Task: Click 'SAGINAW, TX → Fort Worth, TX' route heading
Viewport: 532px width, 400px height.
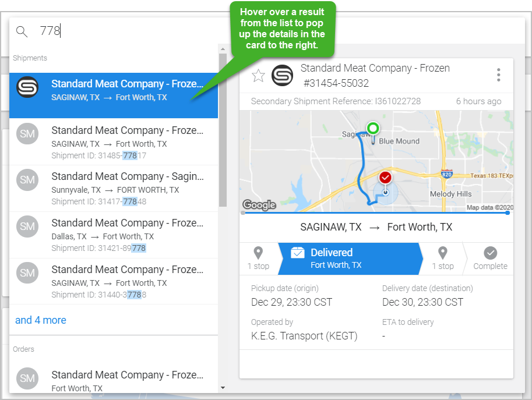Action: pyautogui.click(x=376, y=226)
